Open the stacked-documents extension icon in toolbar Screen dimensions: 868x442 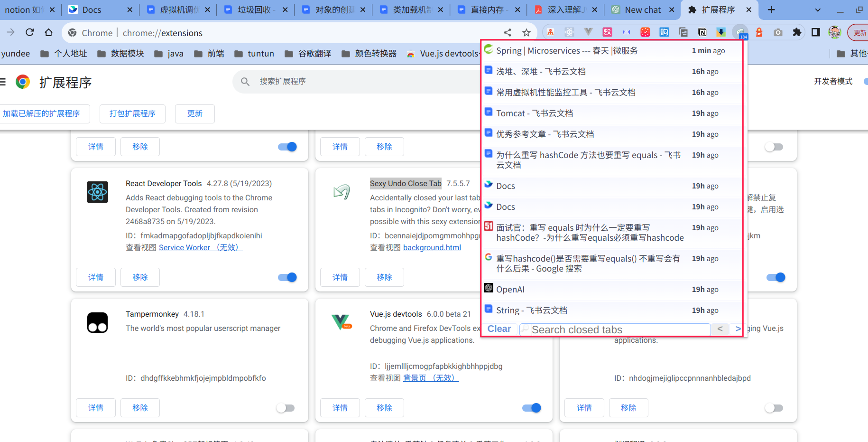point(683,32)
